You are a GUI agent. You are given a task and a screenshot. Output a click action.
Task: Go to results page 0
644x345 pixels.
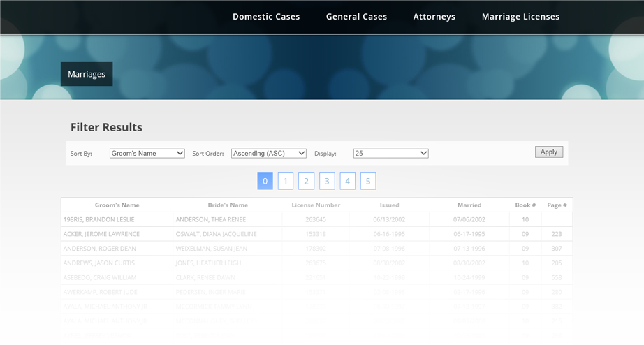coord(265,181)
